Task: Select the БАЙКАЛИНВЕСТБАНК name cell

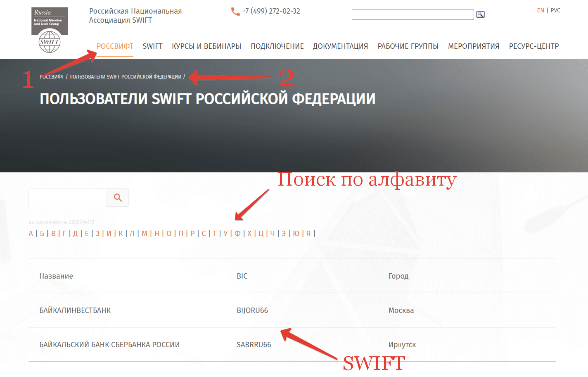Action: click(x=75, y=310)
